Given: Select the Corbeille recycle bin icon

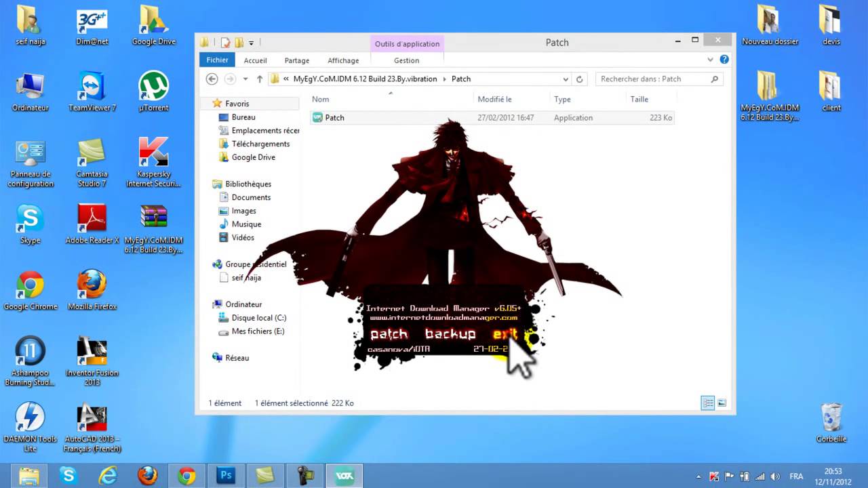Looking at the screenshot, I should [x=831, y=423].
